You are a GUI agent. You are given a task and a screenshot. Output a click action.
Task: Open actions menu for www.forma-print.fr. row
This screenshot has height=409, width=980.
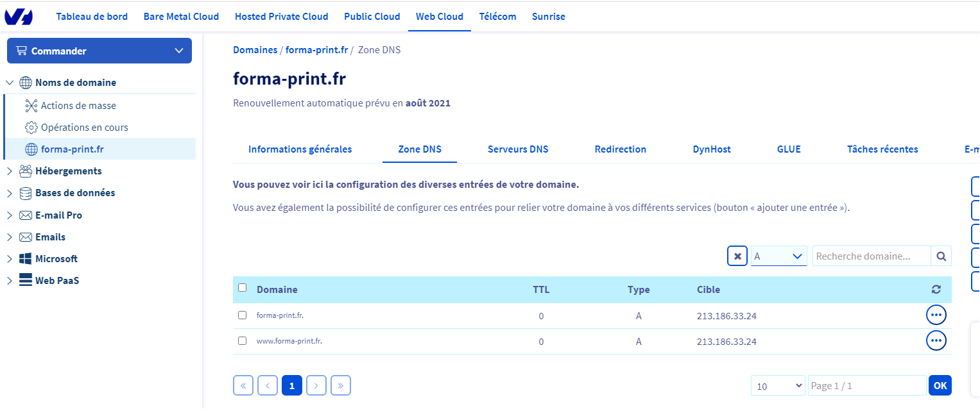[936, 341]
